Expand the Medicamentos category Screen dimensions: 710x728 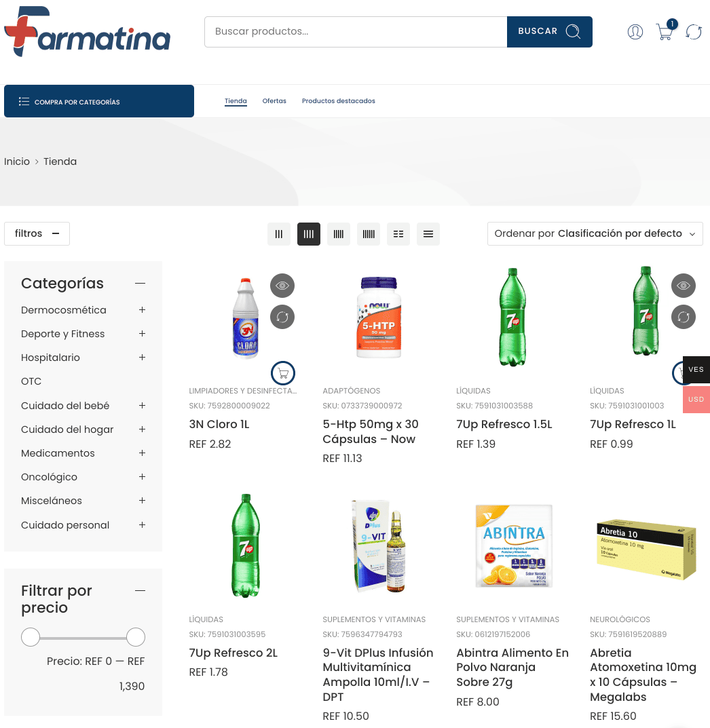[x=142, y=453]
